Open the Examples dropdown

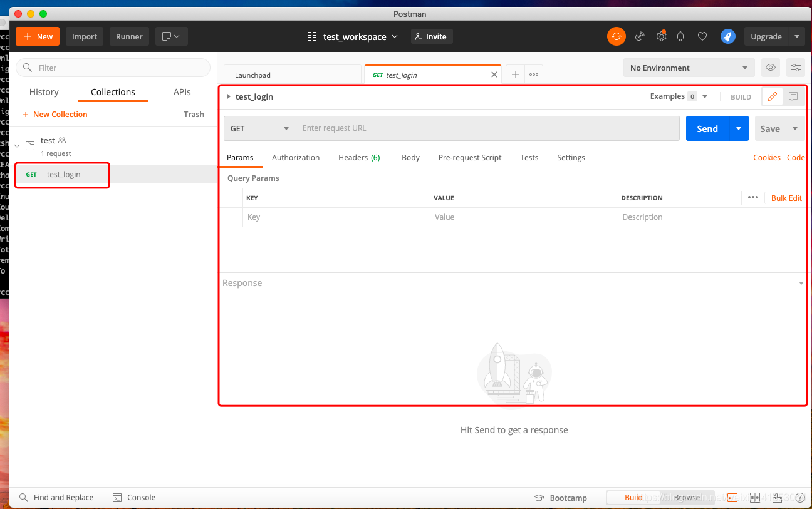point(679,96)
